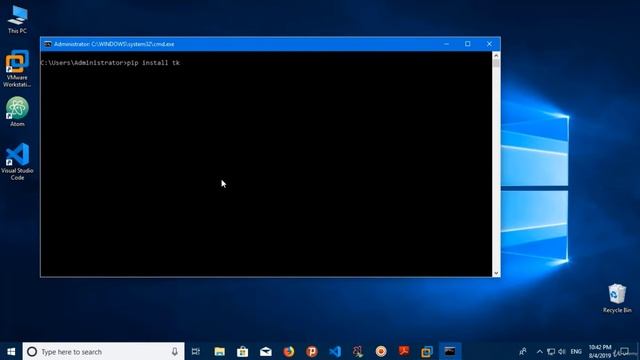Open the Action Center notifications icon

[624, 351]
